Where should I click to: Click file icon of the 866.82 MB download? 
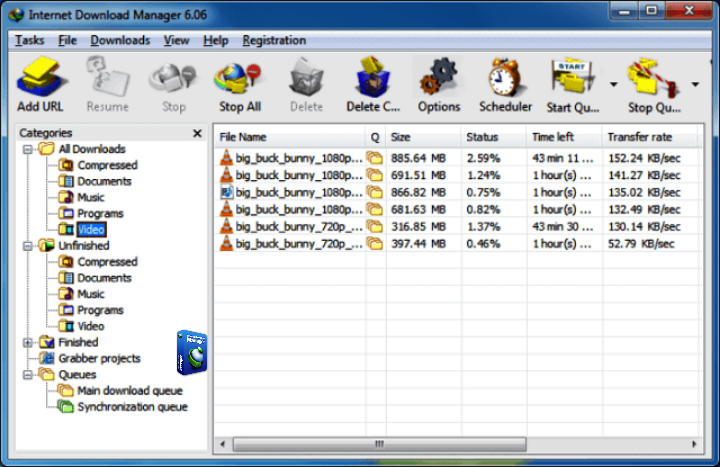click(x=226, y=192)
